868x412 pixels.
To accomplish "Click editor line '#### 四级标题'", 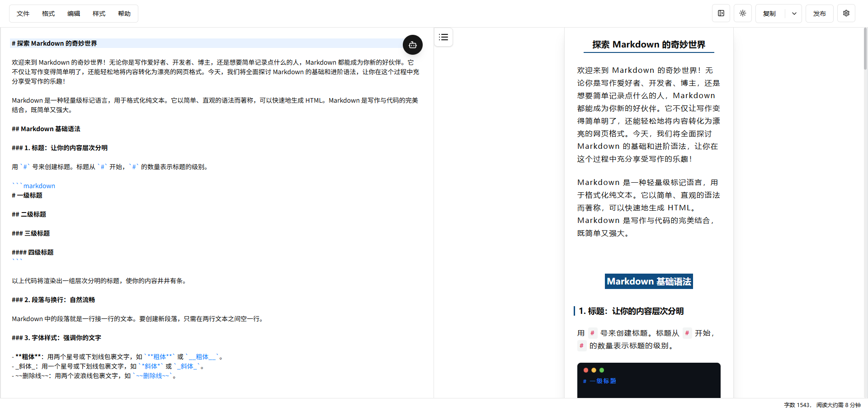I will (x=33, y=252).
